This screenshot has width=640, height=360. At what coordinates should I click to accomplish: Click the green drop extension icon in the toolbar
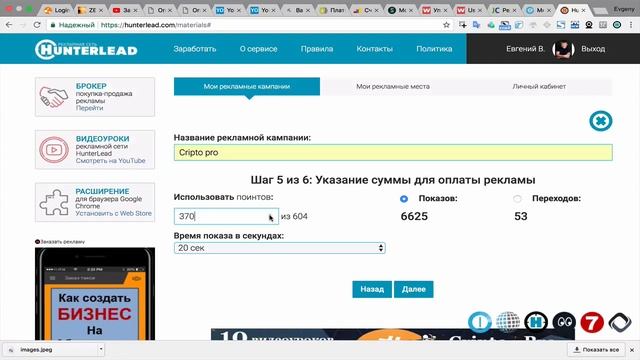pos(491,25)
